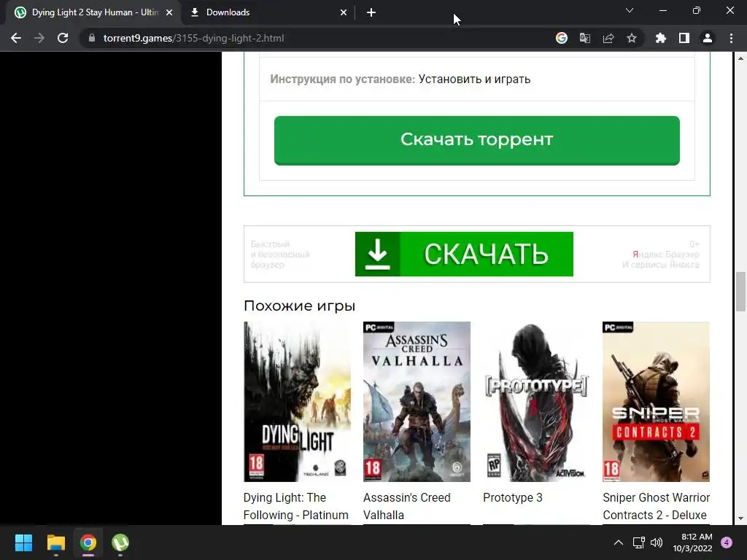Open the Windows Start menu

23,542
